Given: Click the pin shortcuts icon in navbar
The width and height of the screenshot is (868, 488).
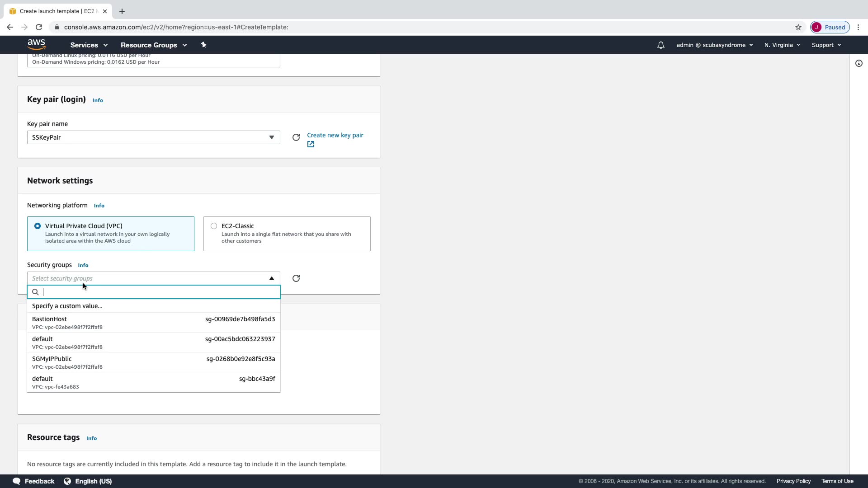Looking at the screenshot, I should pyautogui.click(x=203, y=45).
